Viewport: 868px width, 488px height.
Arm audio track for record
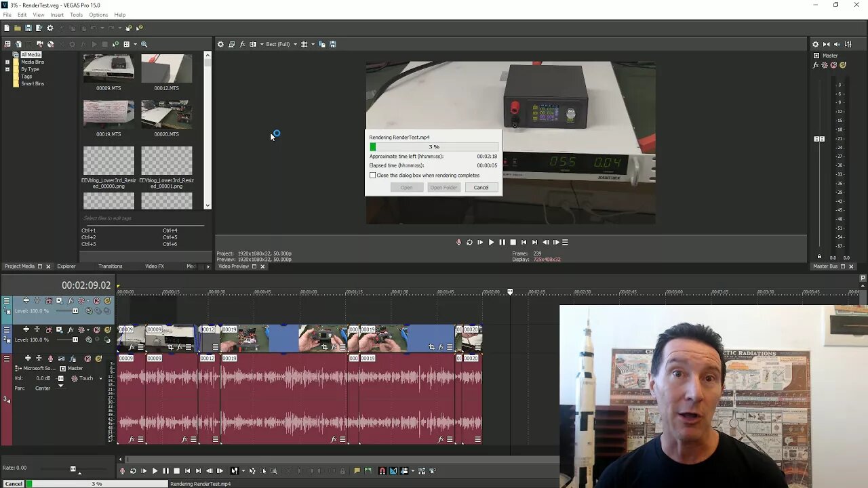coord(50,359)
